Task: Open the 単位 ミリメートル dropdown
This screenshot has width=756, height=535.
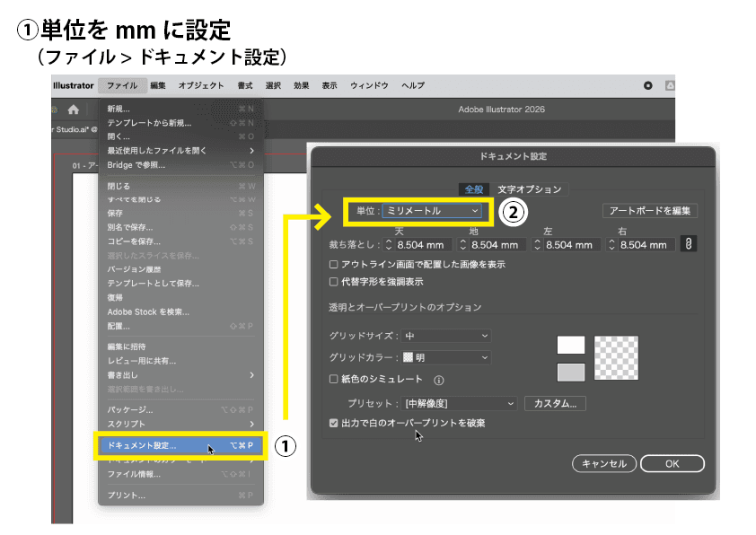Action: click(432, 211)
